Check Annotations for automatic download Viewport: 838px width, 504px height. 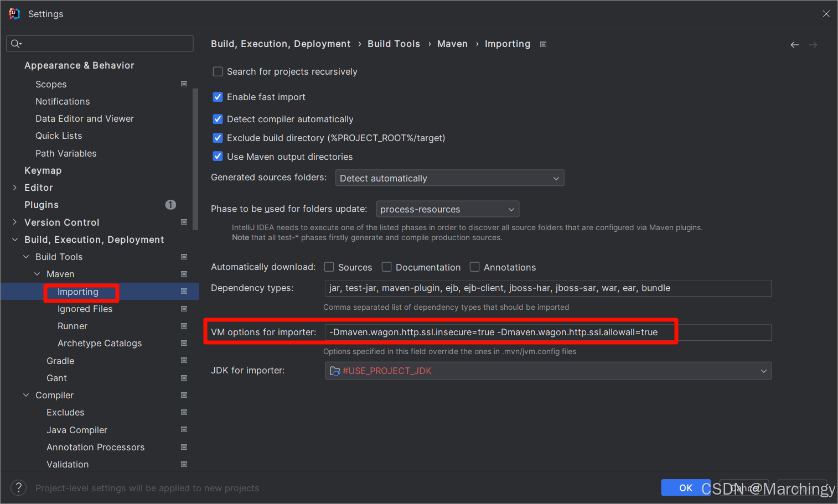[x=475, y=267]
